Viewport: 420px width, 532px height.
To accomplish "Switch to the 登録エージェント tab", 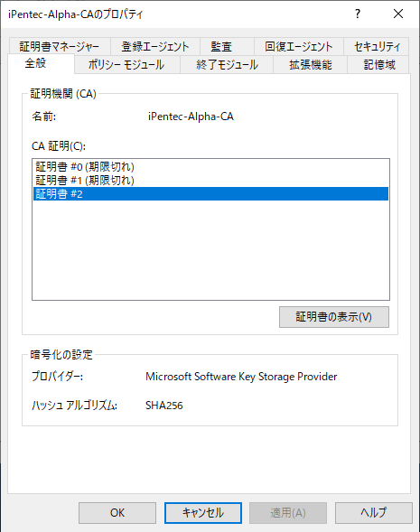I will [x=155, y=46].
